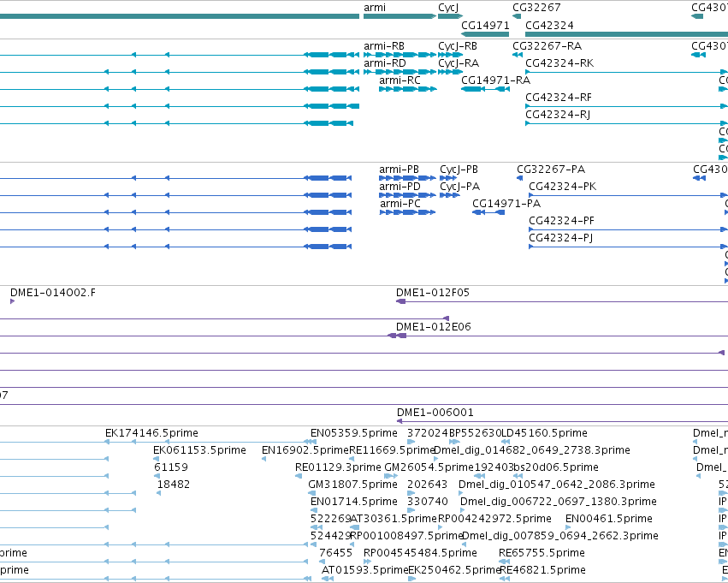Open the CG14971-PA CDS label
728x583 pixels.
[x=506, y=205]
